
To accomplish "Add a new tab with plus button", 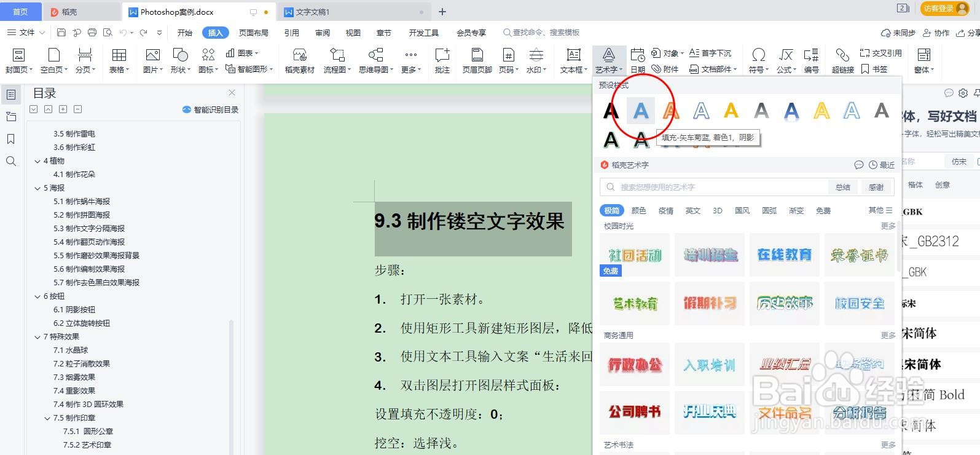I will (442, 12).
